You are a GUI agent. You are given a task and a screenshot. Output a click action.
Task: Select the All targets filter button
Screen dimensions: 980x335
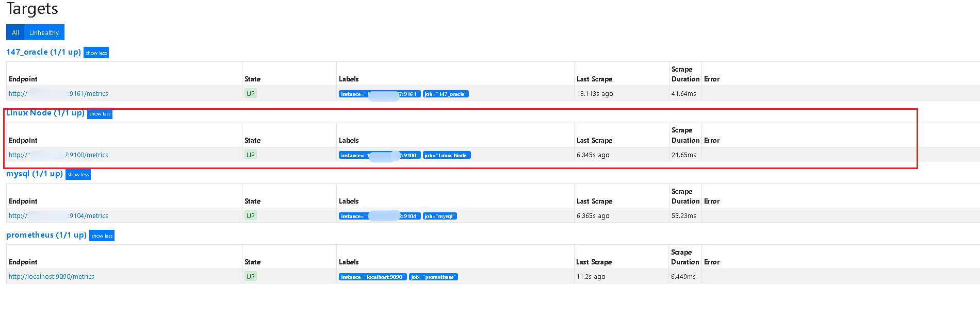click(15, 32)
